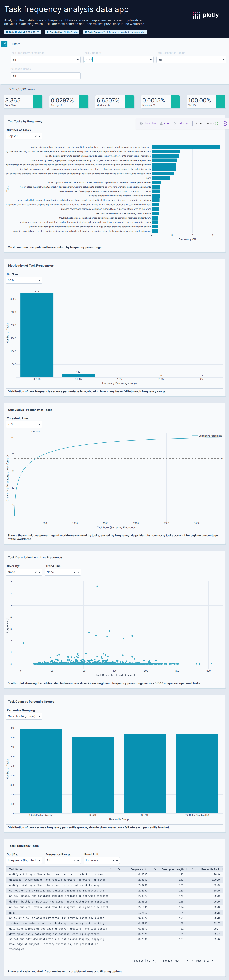
Task: Jump to last table page
Action: tap(217, 961)
